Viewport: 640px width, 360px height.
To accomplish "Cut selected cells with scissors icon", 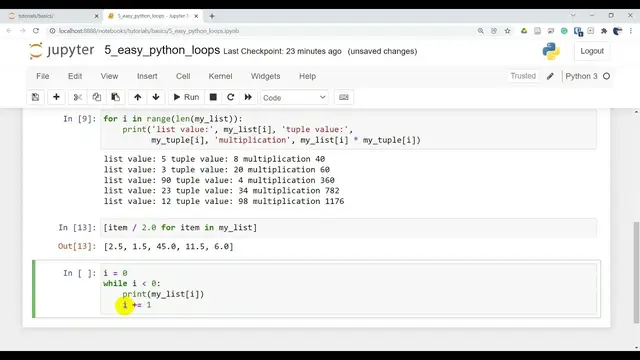I will click(x=78, y=97).
